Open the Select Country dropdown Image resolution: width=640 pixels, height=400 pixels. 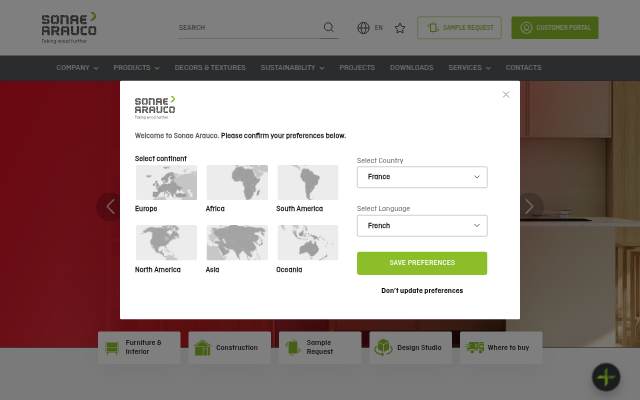click(422, 177)
